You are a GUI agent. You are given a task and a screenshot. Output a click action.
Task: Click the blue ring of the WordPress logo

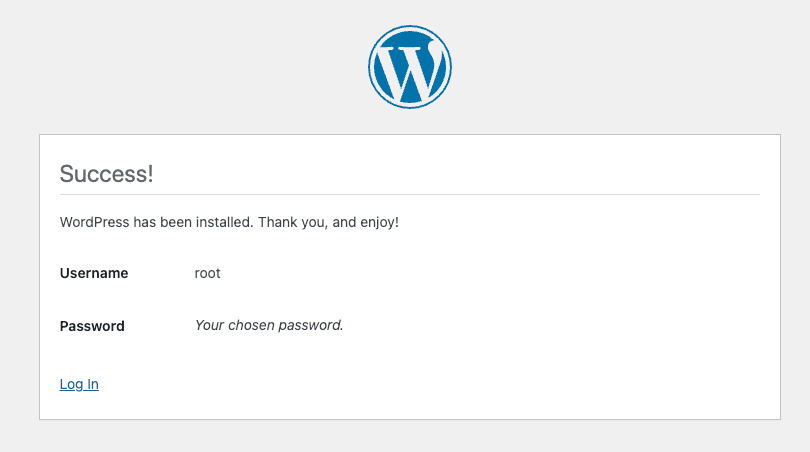point(410,27)
